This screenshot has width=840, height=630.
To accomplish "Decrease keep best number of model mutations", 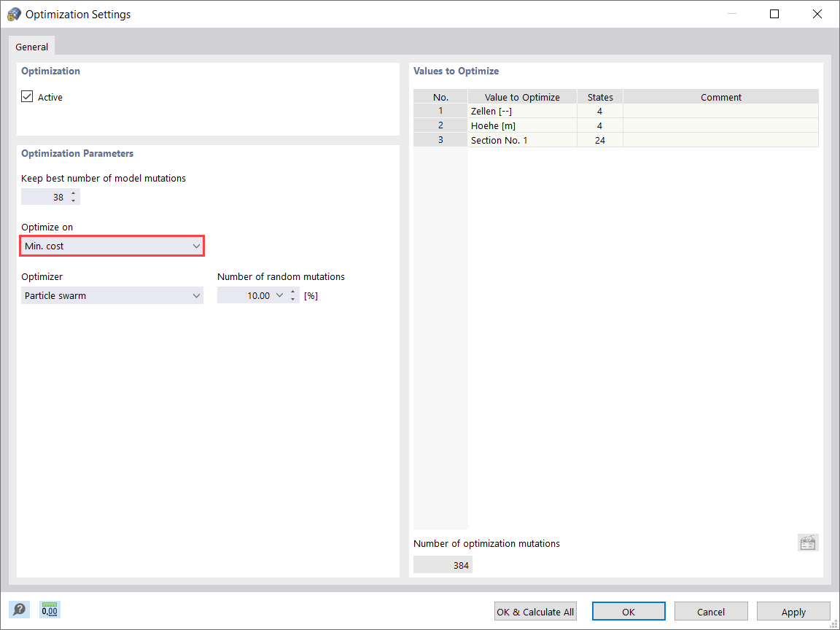I will pos(74,201).
